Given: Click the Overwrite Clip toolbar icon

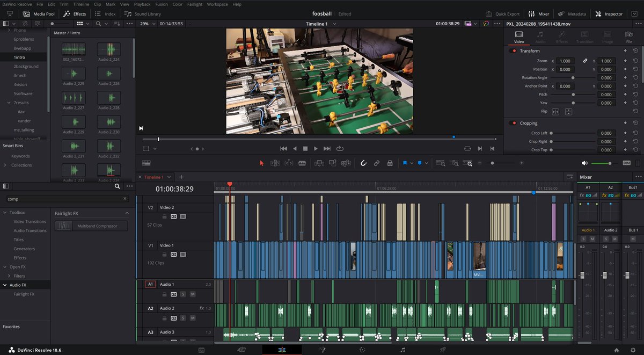Looking at the screenshot, I should click(x=333, y=163).
